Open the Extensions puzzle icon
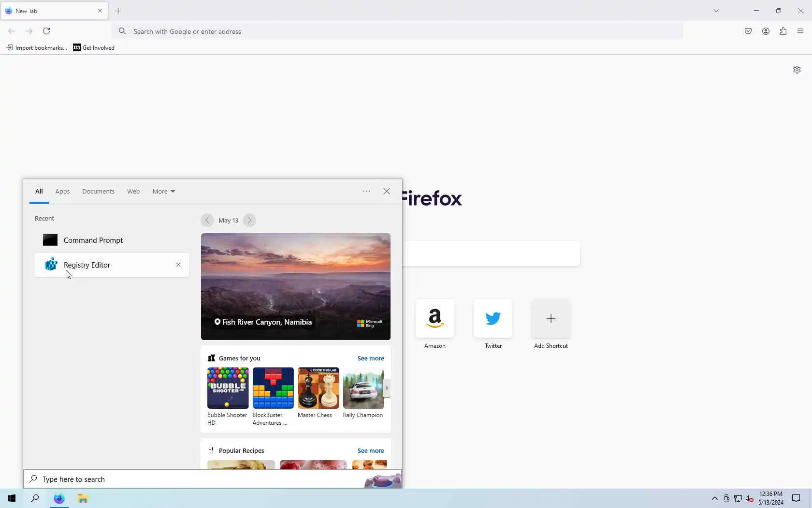This screenshot has width=812, height=508. click(x=783, y=31)
